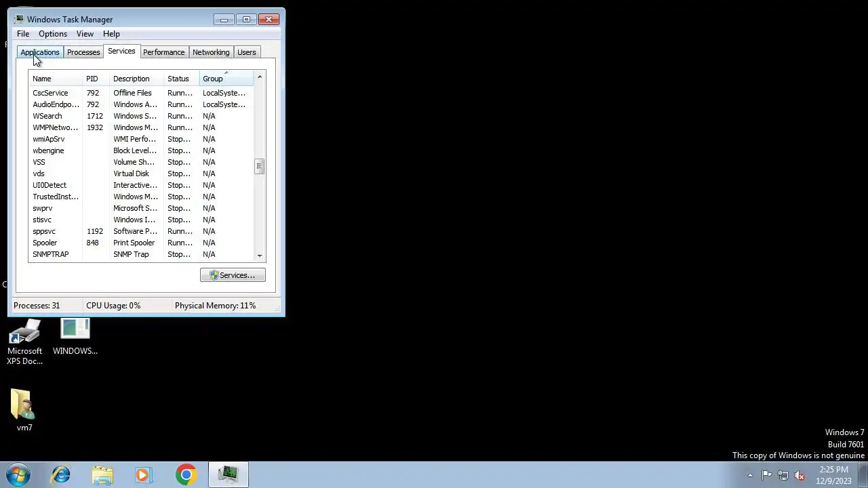The height and width of the screenshot is (488, 868).
Task: Click the Task Manager taskbar button
Action: coord(229,474)
